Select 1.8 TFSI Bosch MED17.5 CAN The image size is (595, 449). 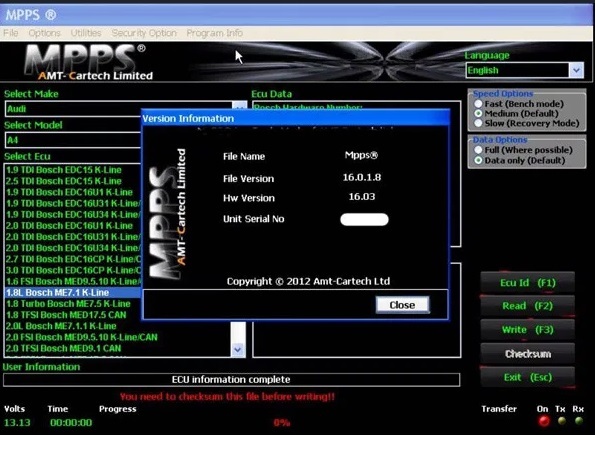(x=66, y=315)
